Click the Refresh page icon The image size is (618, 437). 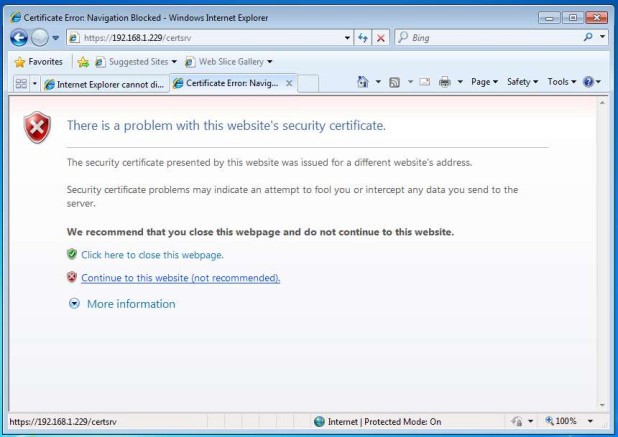coord(363,38)
